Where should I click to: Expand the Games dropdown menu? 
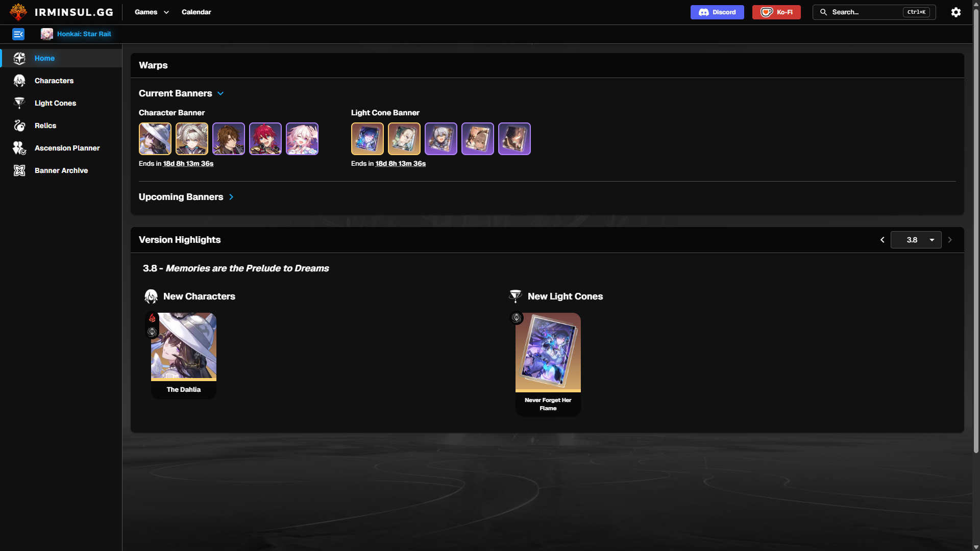tap(152, 12)
